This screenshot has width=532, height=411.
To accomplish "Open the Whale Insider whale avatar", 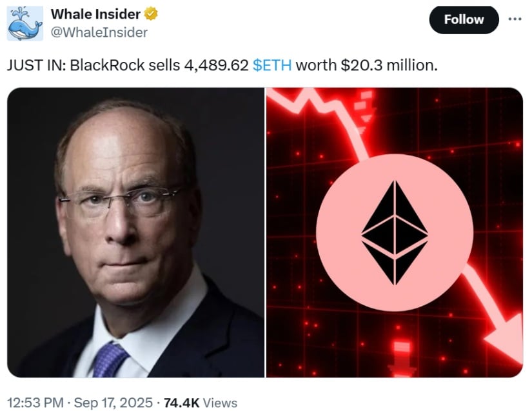I will (25, 23).
